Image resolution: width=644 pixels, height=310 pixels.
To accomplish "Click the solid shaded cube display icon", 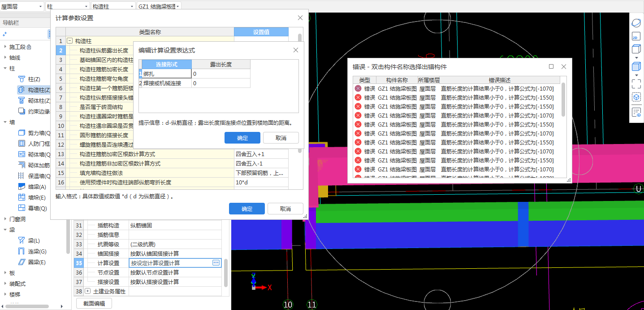I will [x=636, y=67].
